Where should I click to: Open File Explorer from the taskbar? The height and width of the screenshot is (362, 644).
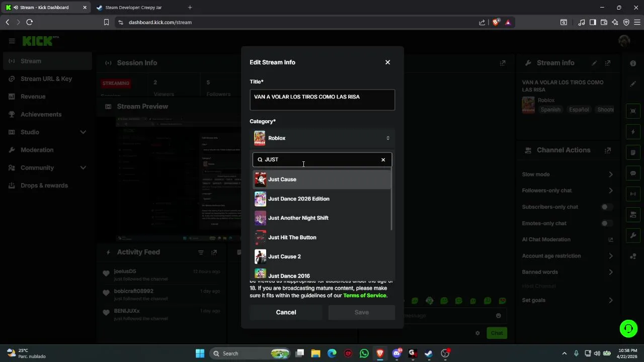315,353
